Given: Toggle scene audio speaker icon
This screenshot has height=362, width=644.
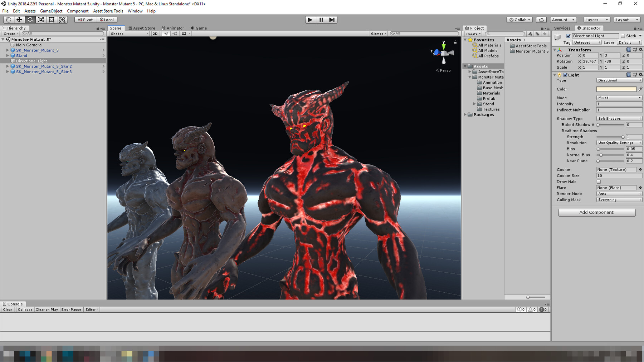Looking at the screenshot, I should point(175,34).
